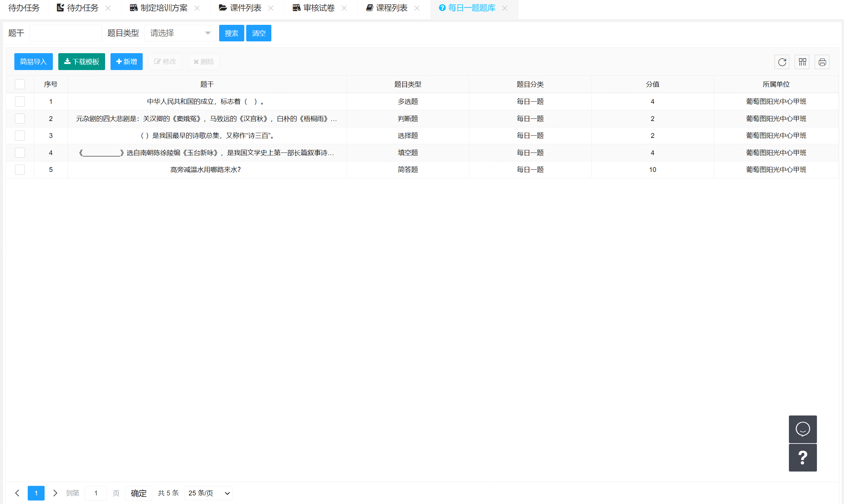Click the 判断题 type cell

tap(408, 118)
